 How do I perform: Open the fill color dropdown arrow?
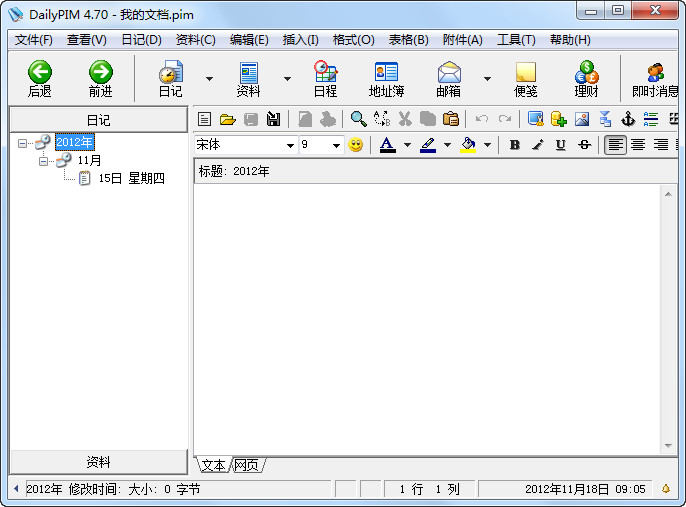pyautogui.click(x=487, y=145)
